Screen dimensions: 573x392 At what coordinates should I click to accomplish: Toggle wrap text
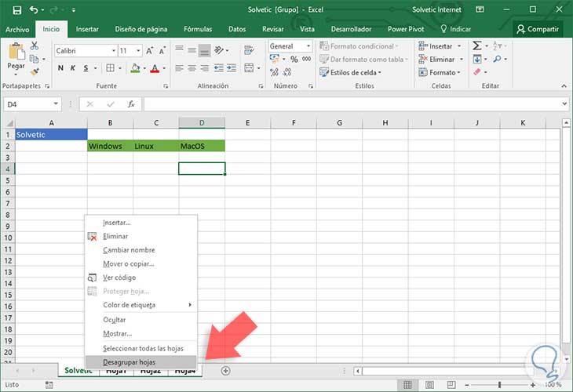point(250,50)
